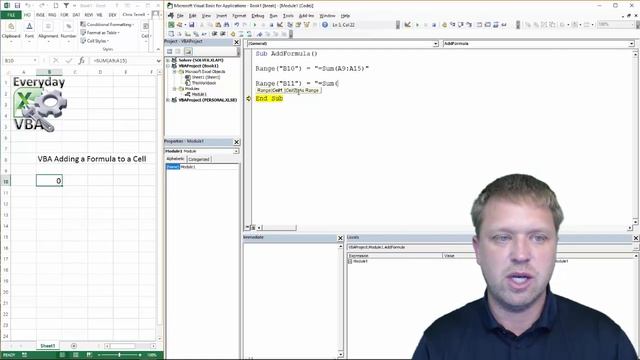Click the Run Sub green play icon

[x=254, y=25]
